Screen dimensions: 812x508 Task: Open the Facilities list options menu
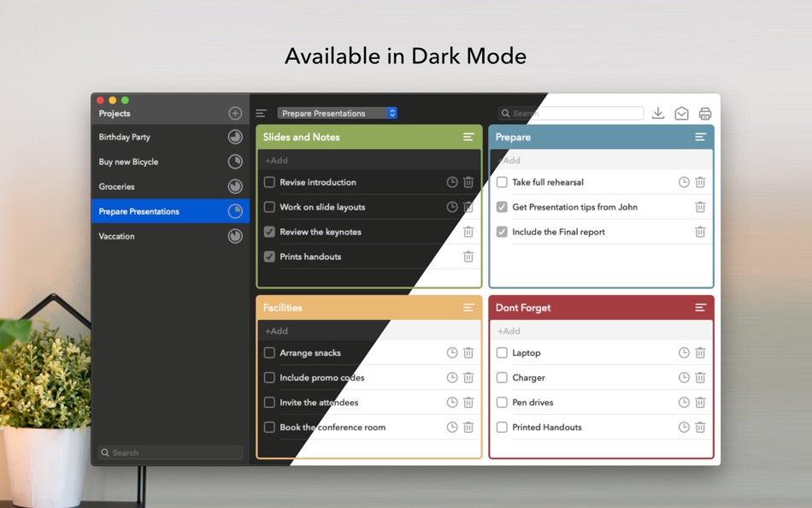pyautogui.click(x=468, y=307)
